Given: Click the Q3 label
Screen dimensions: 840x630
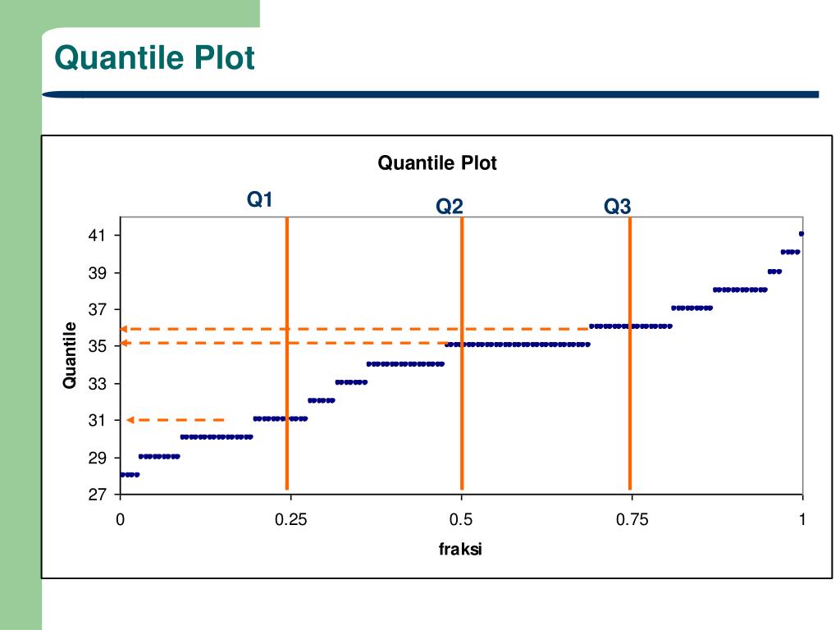Looking at the screenshot, I should (617, 206).
